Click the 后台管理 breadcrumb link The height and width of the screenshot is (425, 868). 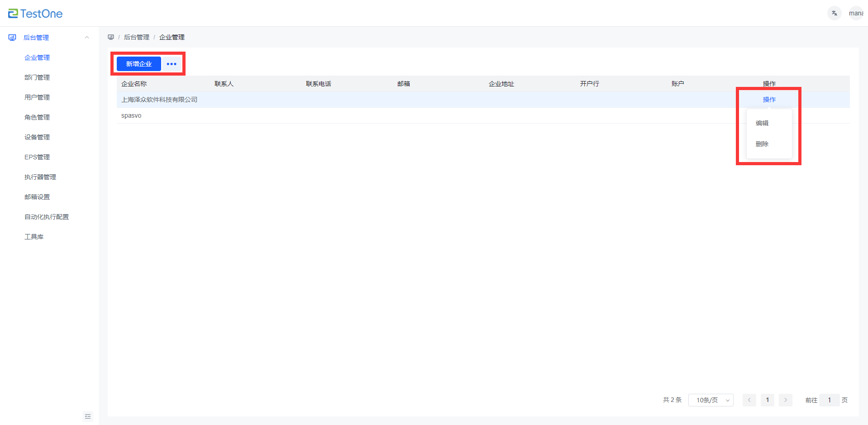(136, 37)
